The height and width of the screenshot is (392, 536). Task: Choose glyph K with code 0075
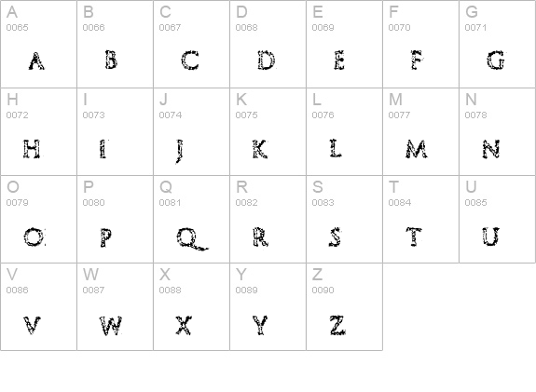259,149
